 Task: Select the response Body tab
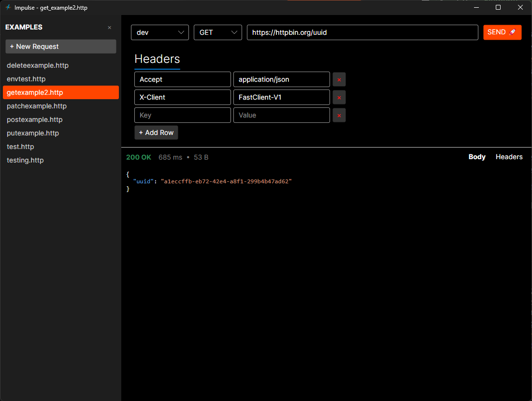(477, 157)
